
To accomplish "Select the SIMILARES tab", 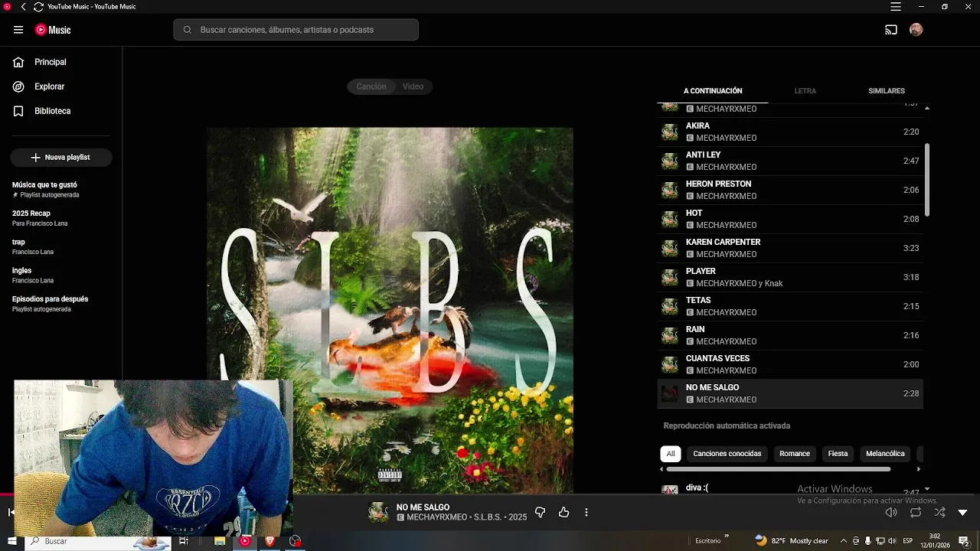I will [887, 90].
